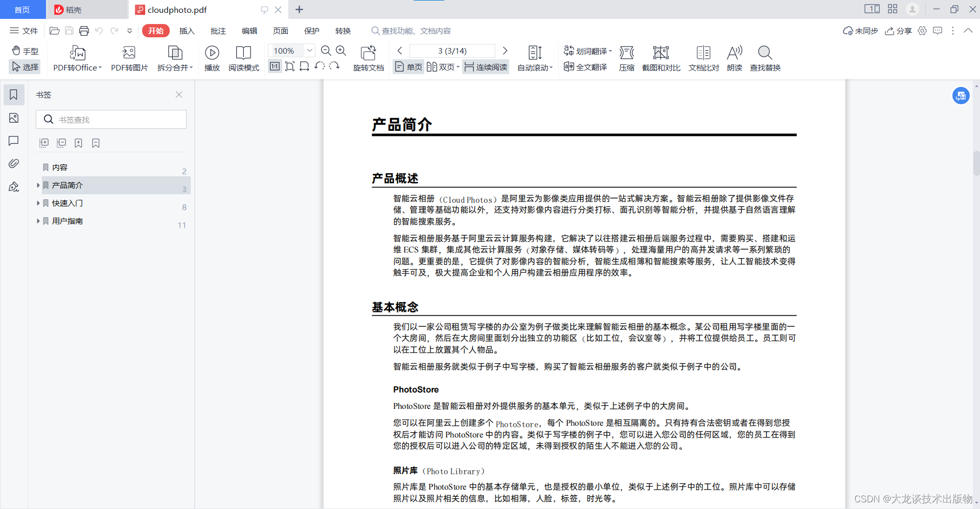Switch to 单页 single page view
Screen dimensions: 980x509
tap(408, 67)
